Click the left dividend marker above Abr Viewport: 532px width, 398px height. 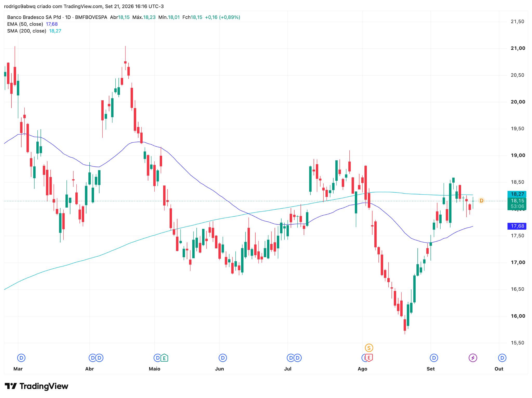coord(92,358)
